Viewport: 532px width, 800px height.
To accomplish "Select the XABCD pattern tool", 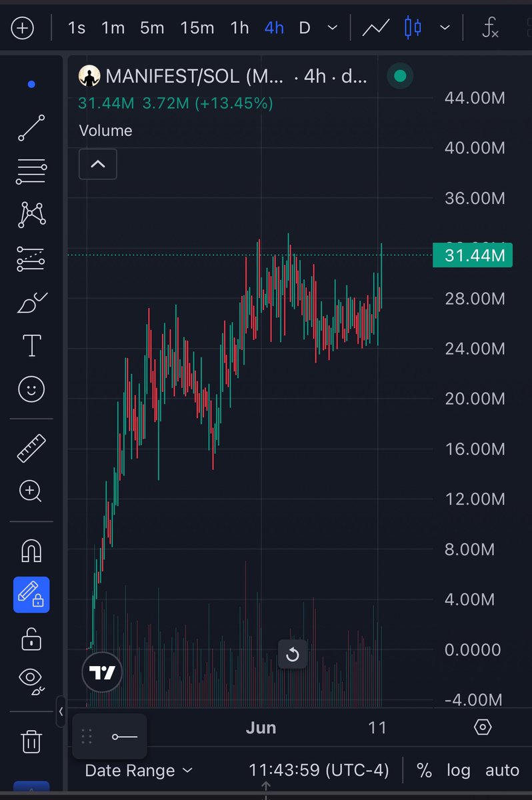I will (31, 215).
